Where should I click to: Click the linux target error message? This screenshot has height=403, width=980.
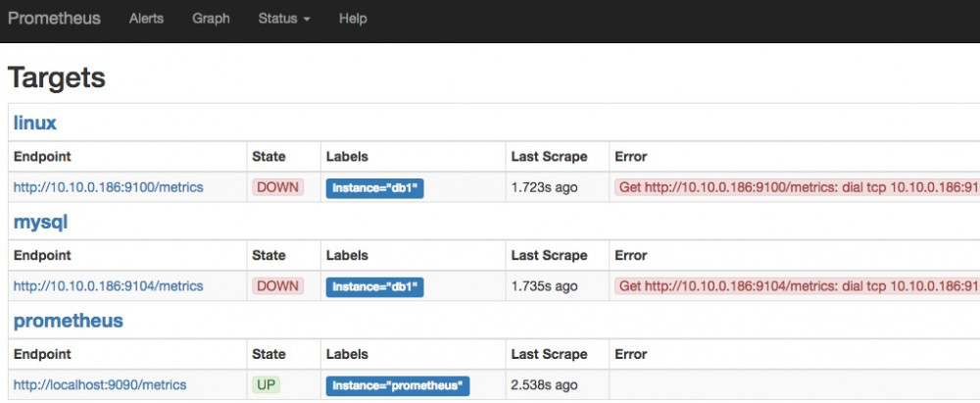pos(797,187)
